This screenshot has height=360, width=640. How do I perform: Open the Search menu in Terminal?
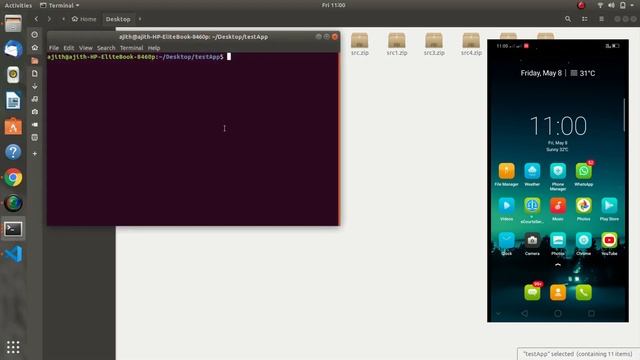click(x=106, y=48)
